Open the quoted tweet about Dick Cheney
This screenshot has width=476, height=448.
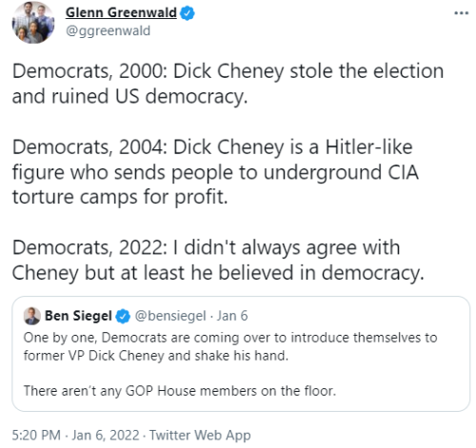coord(241,354)
